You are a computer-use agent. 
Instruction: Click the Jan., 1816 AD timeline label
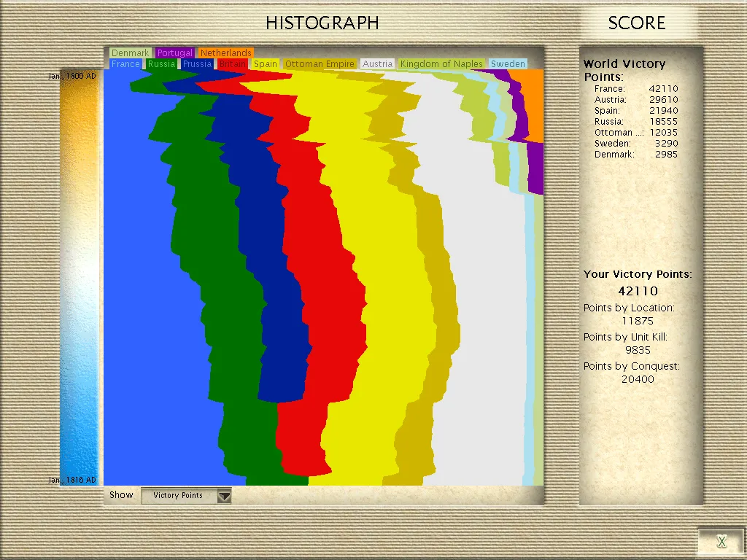point(72,480)
